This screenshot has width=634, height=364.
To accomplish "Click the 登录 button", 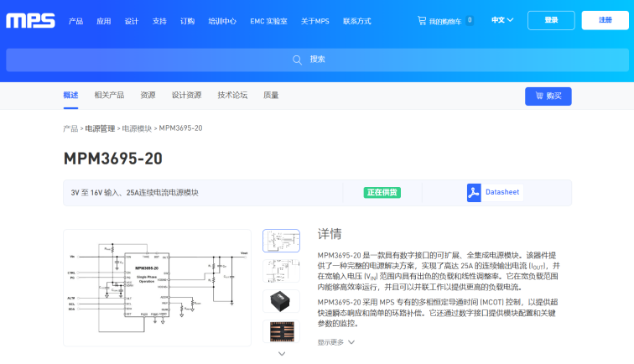I will point(551,20).
